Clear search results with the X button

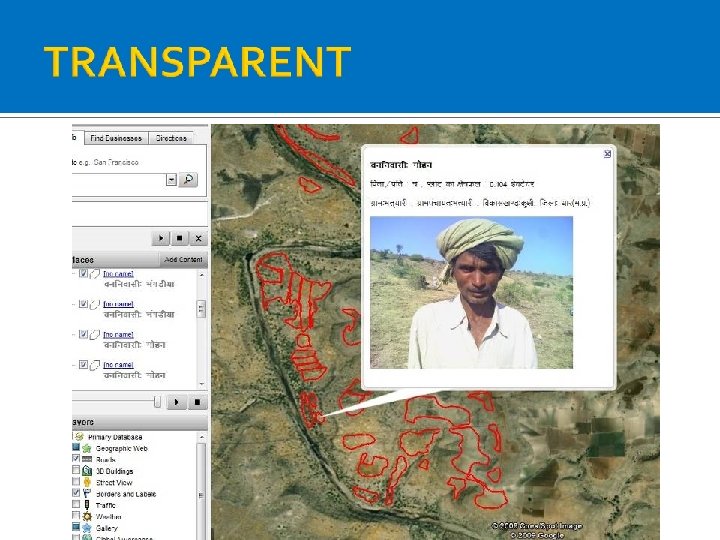point(198,238)
